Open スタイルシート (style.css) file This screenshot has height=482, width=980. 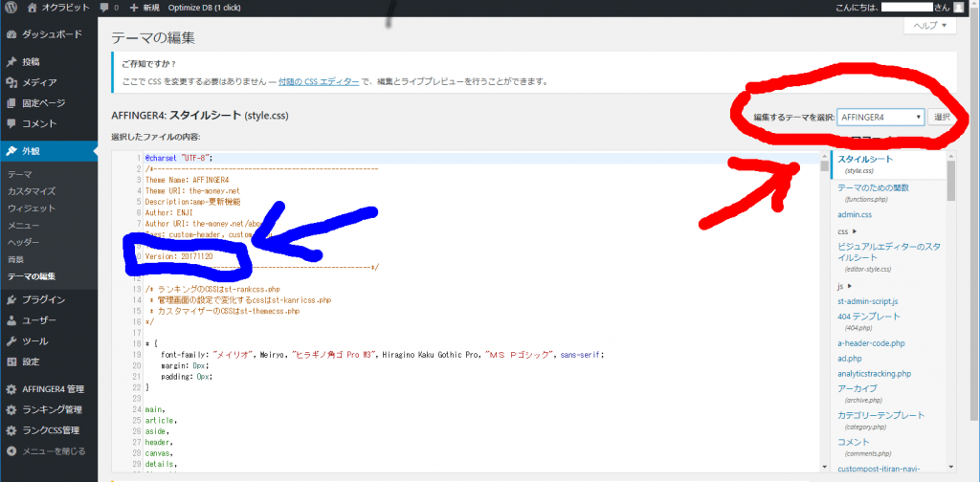coord(865,164)
